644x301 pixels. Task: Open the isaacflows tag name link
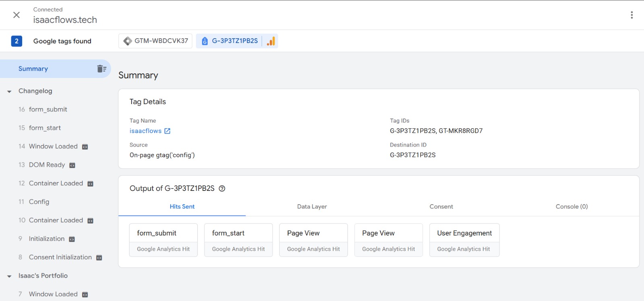point(145,131)
